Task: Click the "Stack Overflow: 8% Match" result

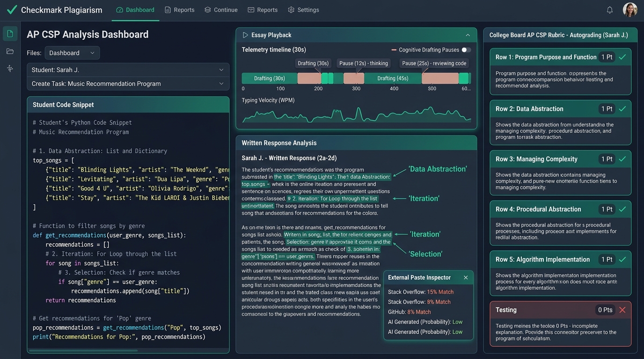Action: (x=419, y=302)
